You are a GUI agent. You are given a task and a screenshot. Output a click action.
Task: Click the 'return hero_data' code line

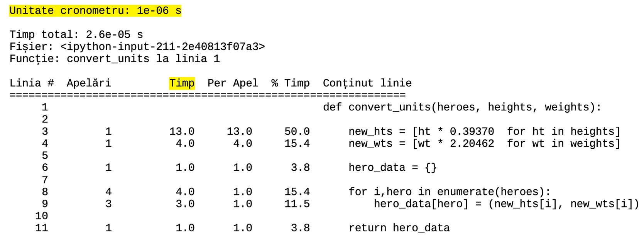(x=399, y=228)
